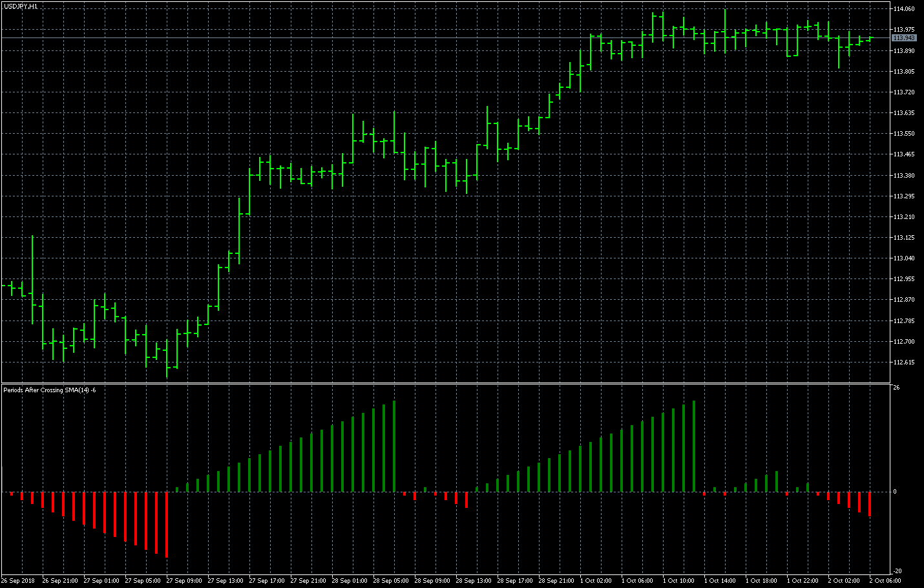Choose the 113.465 price scale label
The image size is (924, 588).
pyautogui.click(x=904, y=154)
